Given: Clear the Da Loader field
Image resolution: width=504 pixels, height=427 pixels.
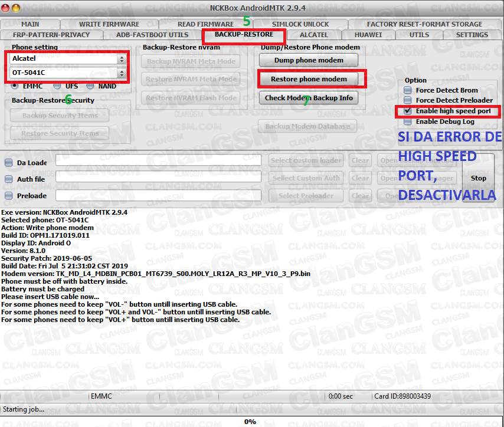Looking at the screenshot, I should (x=360, y=160).
